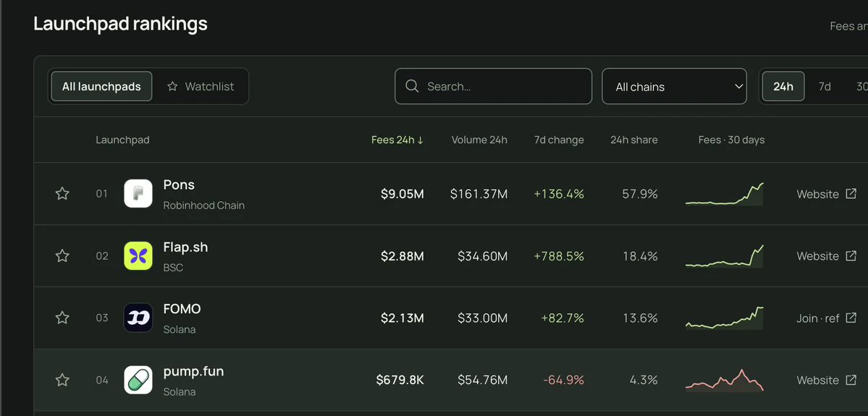This screenshot has width=868, height=416.
Task: Click the Flap.sh butterfly logo
Action: (138, 255)
